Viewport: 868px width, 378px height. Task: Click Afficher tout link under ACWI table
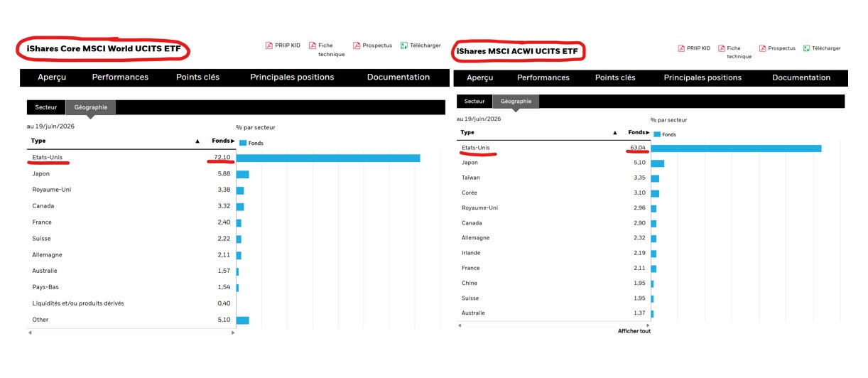[634, 331]
